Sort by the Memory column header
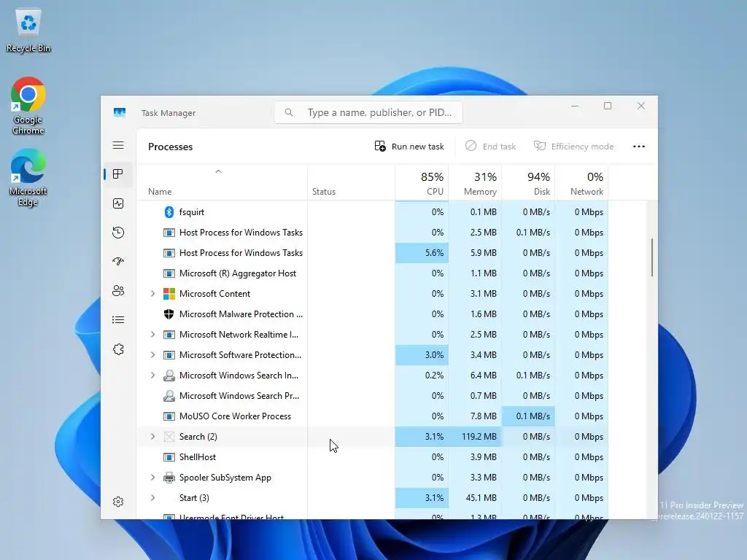Image resolution: width=747 pixels, height=560 pixels. click(475, 183)
